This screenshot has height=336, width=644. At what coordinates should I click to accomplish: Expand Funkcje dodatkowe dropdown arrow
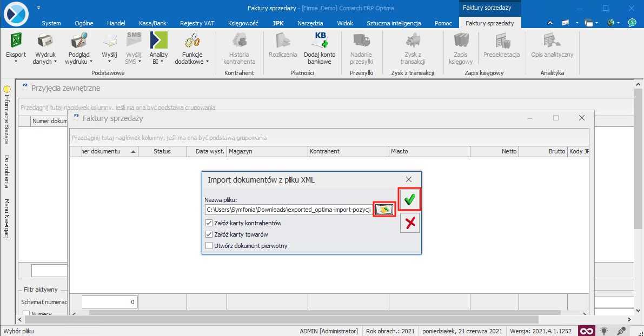tap(207, 62)
